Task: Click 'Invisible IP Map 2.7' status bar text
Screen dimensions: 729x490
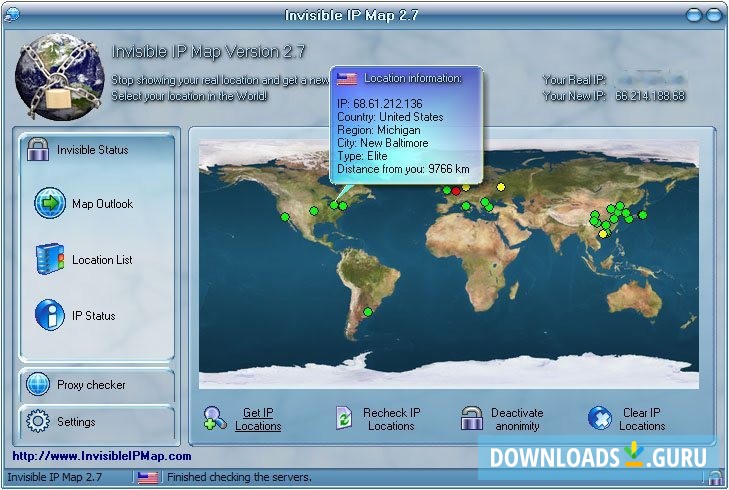Action: [54, 477]
